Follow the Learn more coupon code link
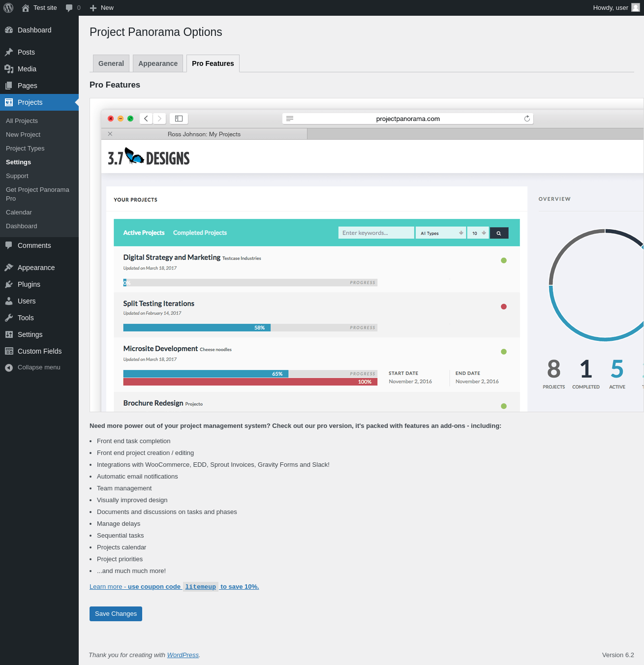644x665 pixels. (174, 587)
